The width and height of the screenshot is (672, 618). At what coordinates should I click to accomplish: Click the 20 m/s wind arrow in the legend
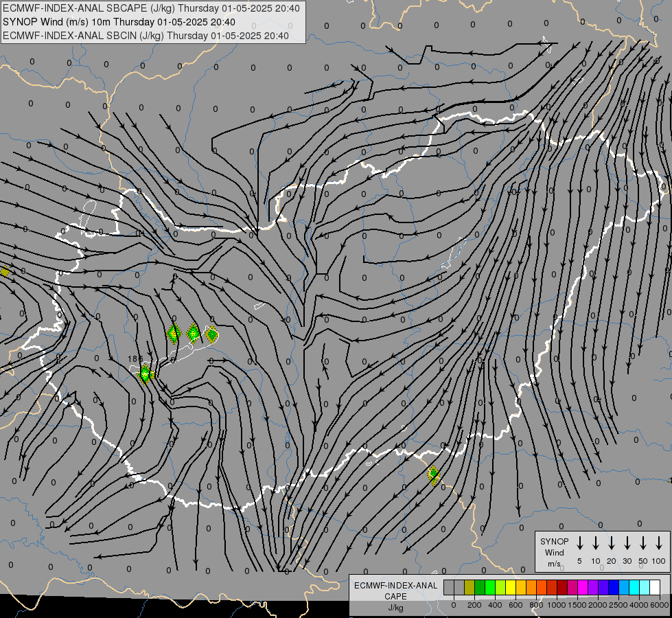click(x=611, y=543)
